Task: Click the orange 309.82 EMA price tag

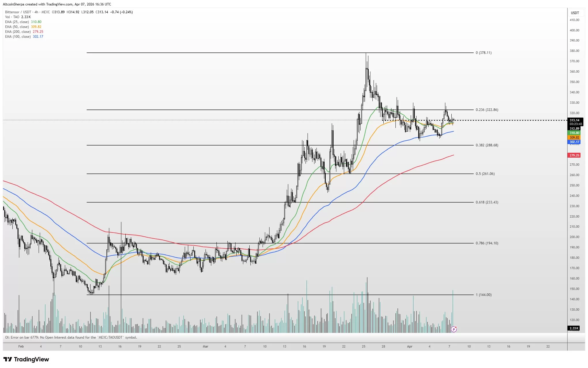Action: tap(574, 137)
